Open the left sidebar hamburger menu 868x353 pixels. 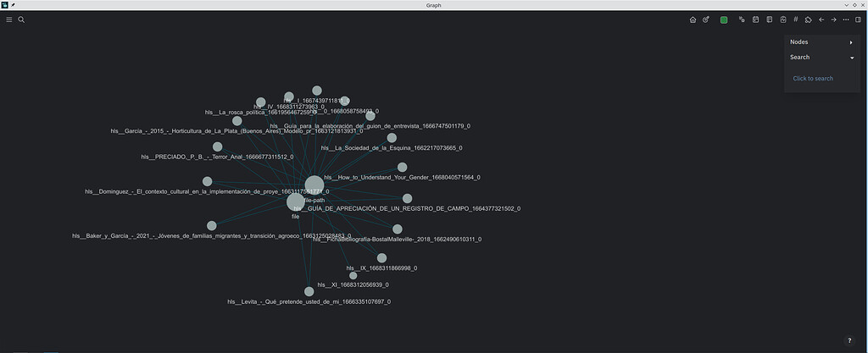coord(9,19)
